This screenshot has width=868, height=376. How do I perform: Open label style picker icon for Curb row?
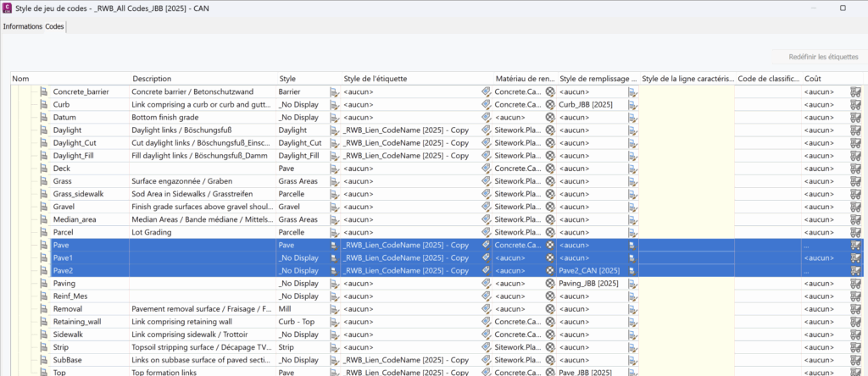pyautogui.click(x=486, y=104)
